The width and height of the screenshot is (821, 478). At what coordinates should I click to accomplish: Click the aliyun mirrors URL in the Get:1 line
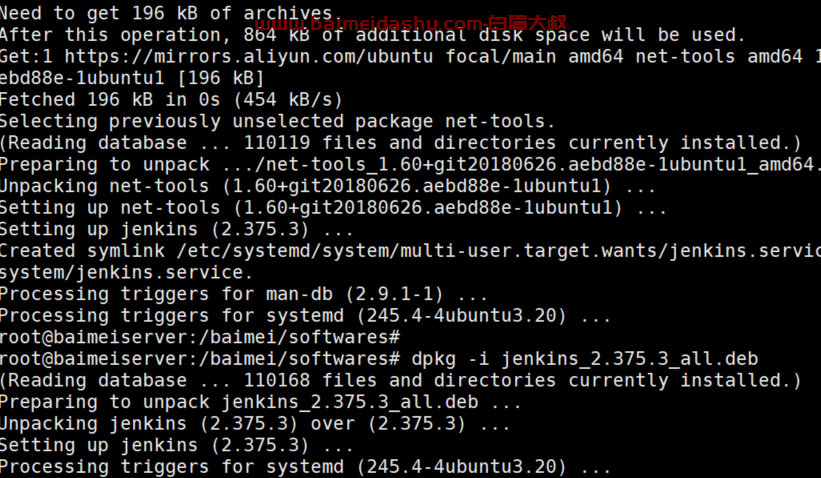(249, 57)
